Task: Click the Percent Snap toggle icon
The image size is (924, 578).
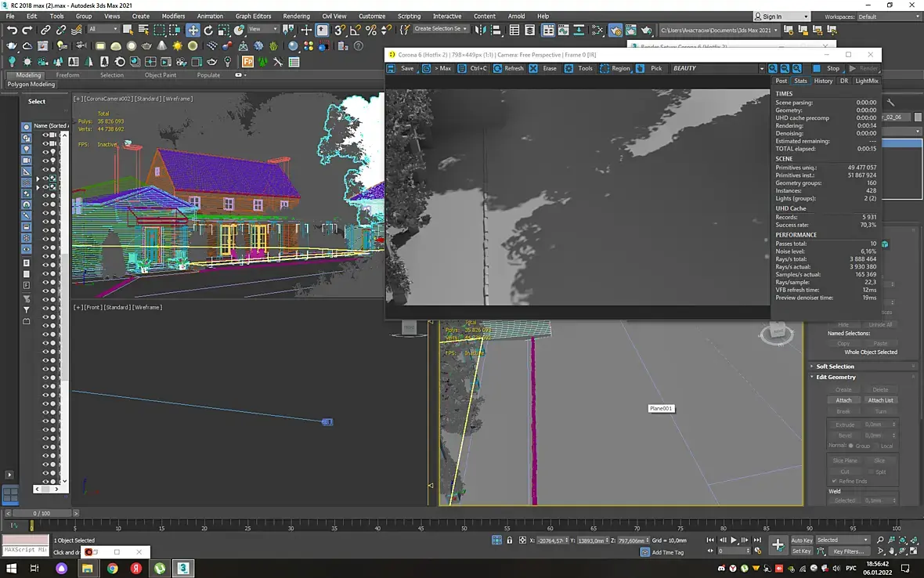Action: coord(371,30)
